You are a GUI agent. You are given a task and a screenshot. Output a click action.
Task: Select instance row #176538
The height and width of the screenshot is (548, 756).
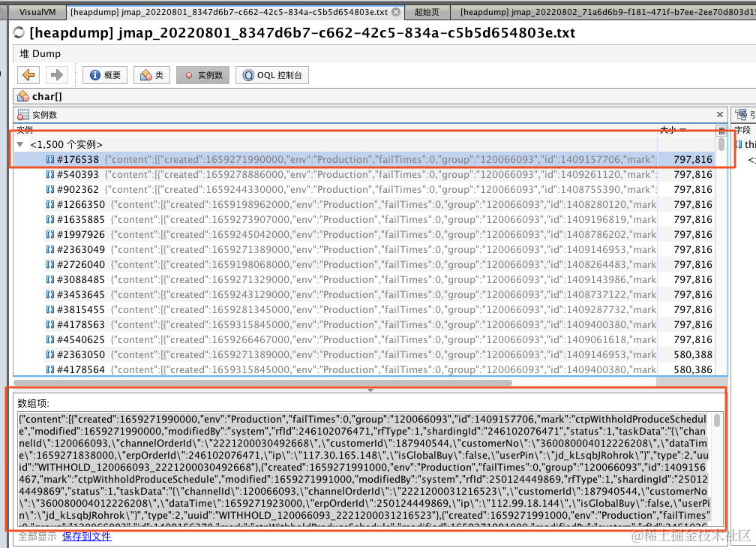364,159
